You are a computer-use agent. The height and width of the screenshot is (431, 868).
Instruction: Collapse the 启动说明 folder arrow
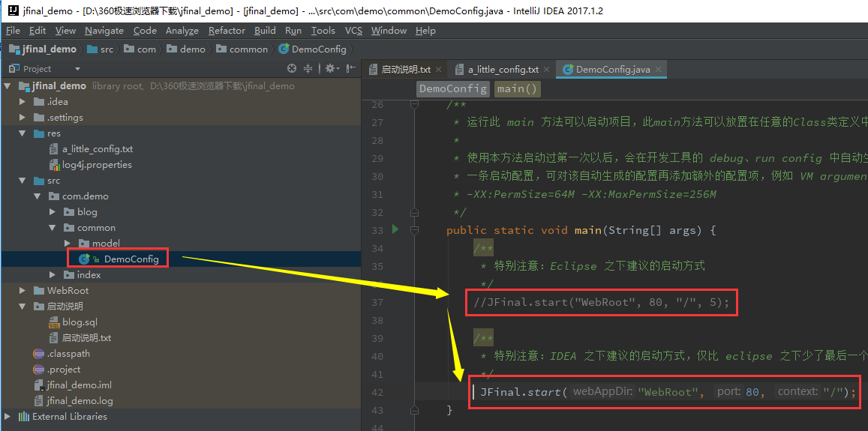(23, 306)
